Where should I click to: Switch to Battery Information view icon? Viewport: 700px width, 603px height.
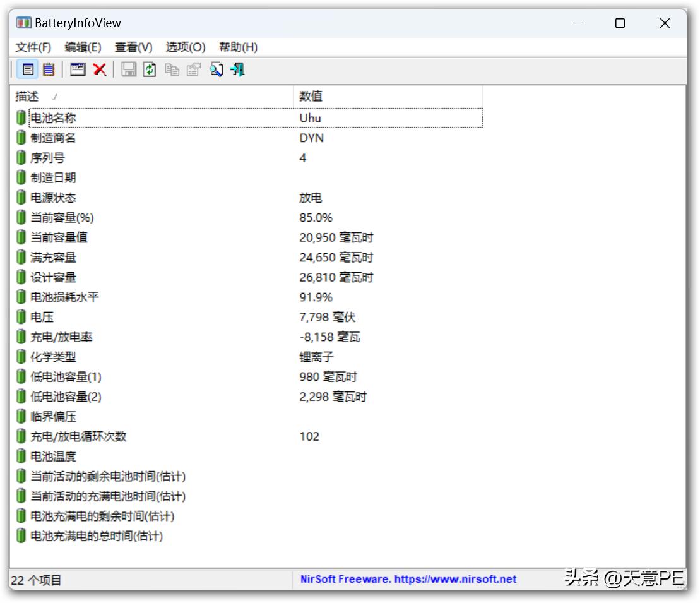pyautogui.click(x=28, y=69)
